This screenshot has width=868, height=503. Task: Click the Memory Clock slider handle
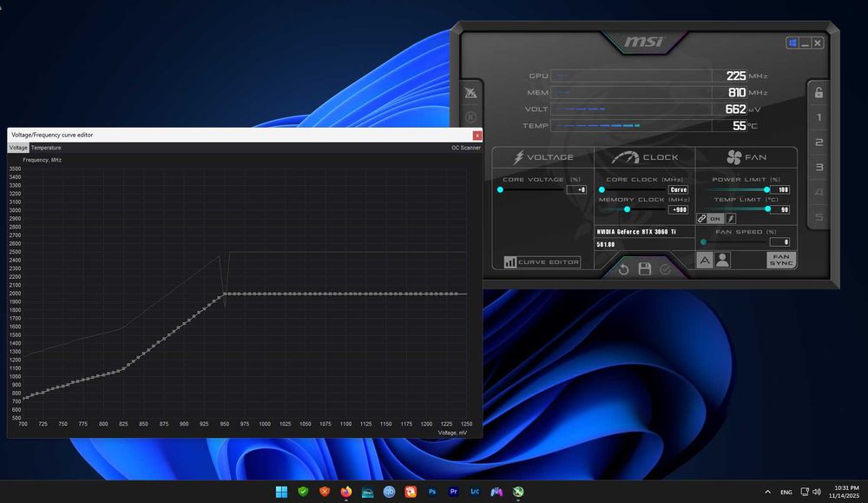(627, 209)
